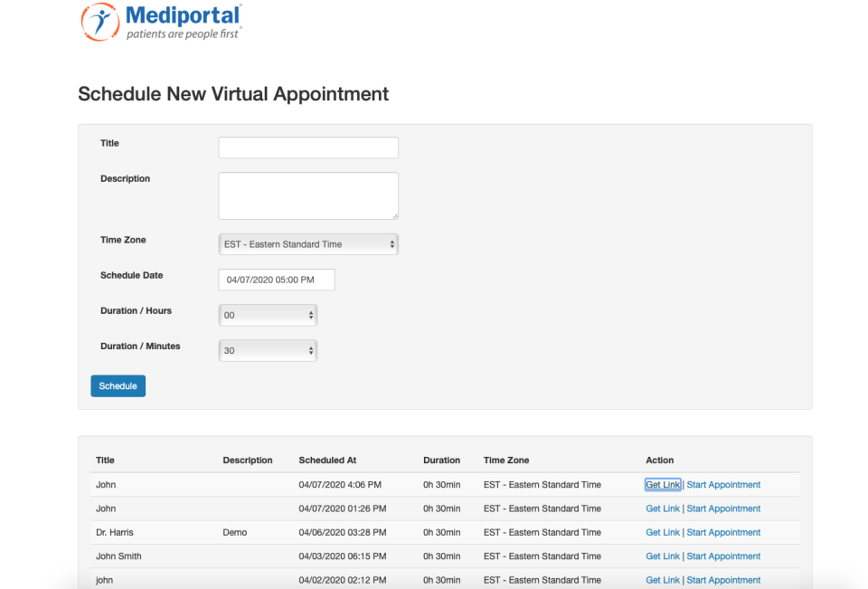Click the Time Zone selector arrows

pos(391,243)
